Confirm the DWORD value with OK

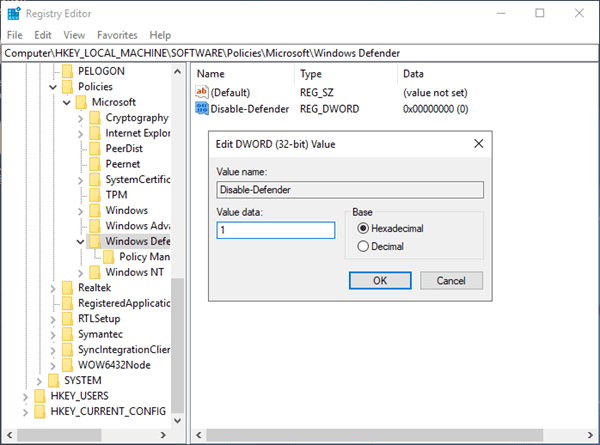[380, 280]
